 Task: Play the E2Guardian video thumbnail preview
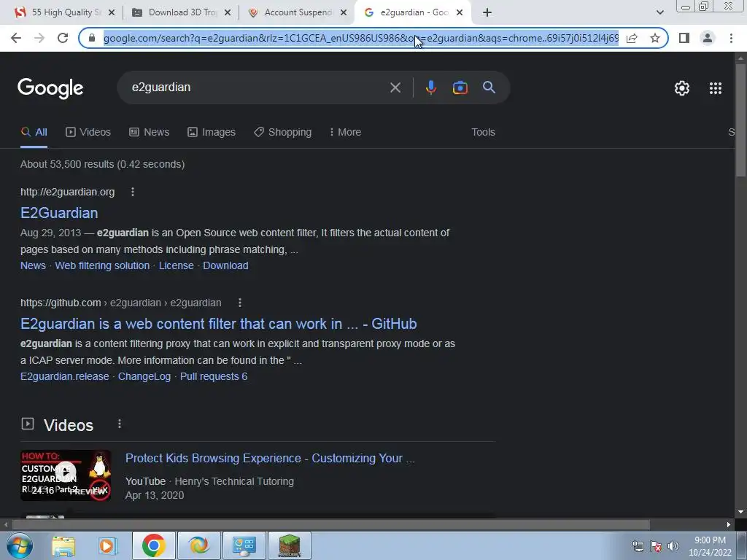[x=66, y=475]
